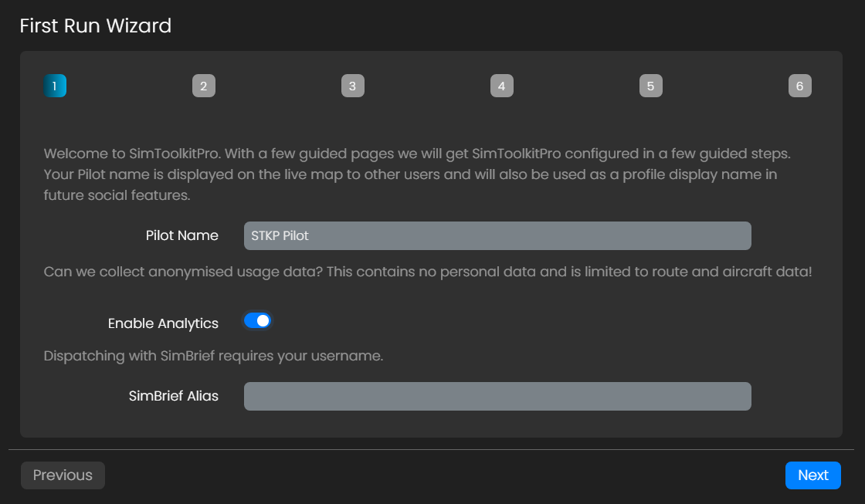Skip to final step 6 badge

[x=799, y=86]
